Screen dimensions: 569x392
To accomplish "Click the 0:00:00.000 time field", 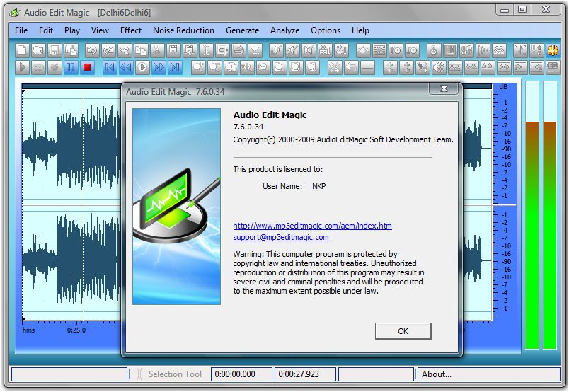I will tap(241, 374).
